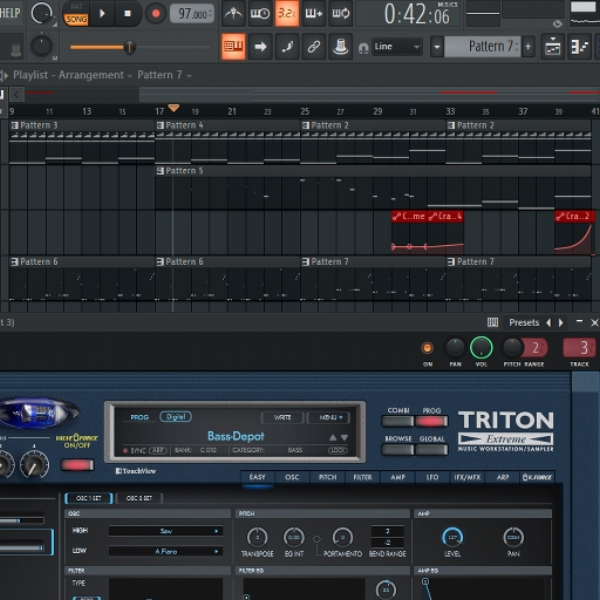This screenshot has width=600, height=600.
Task: Toggle the metronome icon
Action: point(233,14)
